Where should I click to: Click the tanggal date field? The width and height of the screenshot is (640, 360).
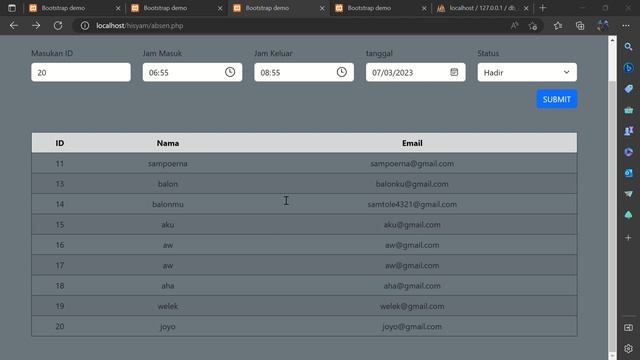pos(416,72)
